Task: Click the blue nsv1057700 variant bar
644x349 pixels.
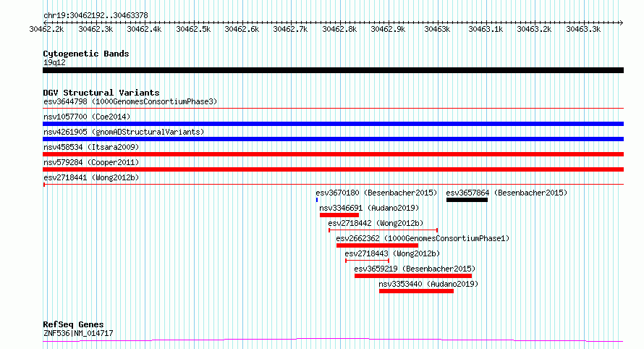Action: pos(333,124)
